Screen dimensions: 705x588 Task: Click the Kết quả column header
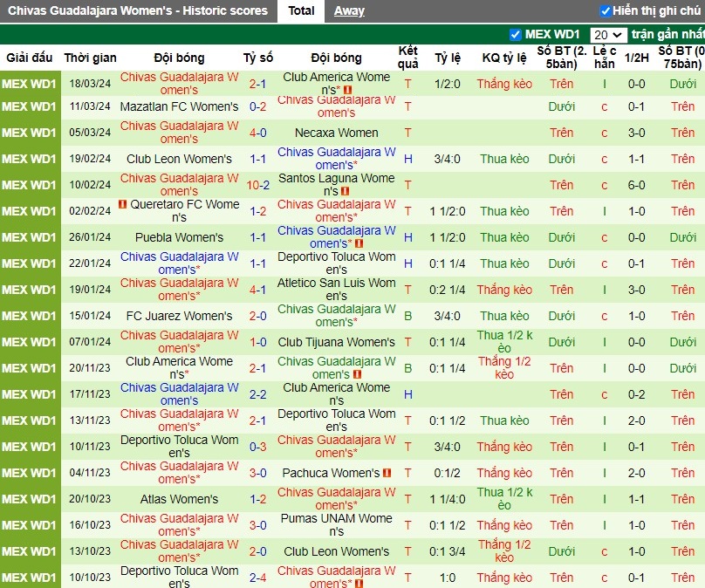point(407,58)
